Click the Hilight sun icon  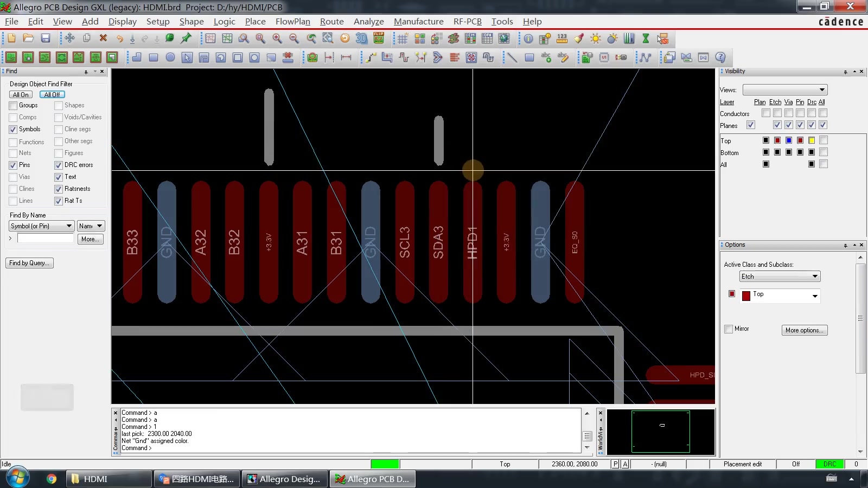click(596, 38)
